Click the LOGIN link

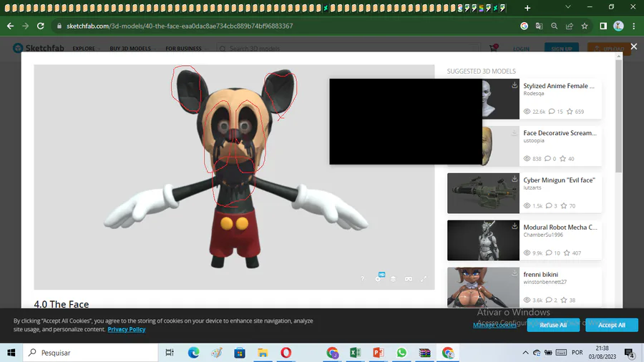point(521,49)
